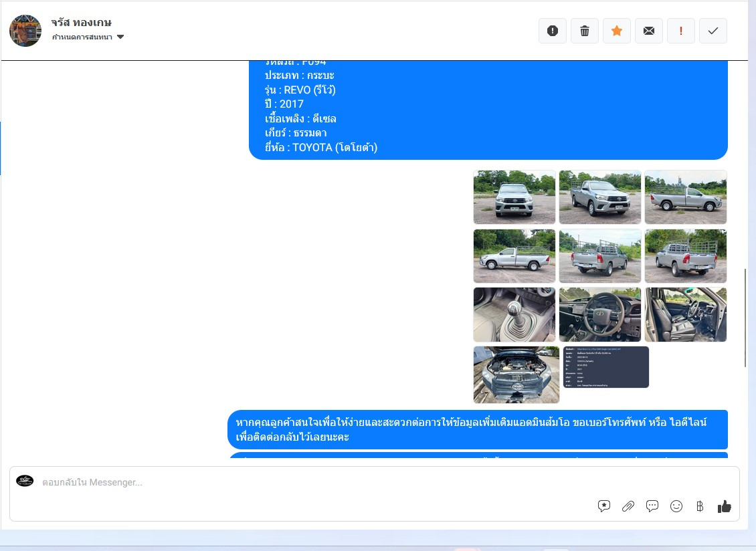Screen dimensions: 756x551
Task: Send a thumbs-up like
Action: coord(725,506)
